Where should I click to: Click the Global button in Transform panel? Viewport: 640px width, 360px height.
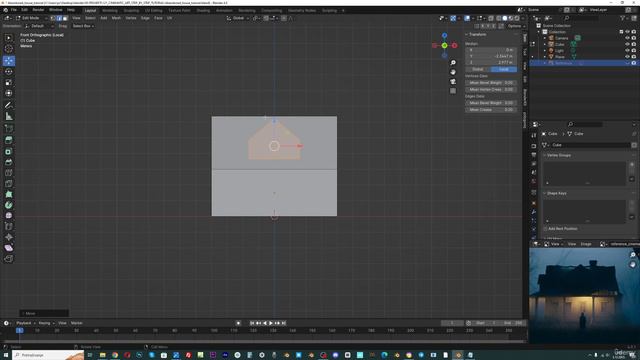tap(478, 69)
